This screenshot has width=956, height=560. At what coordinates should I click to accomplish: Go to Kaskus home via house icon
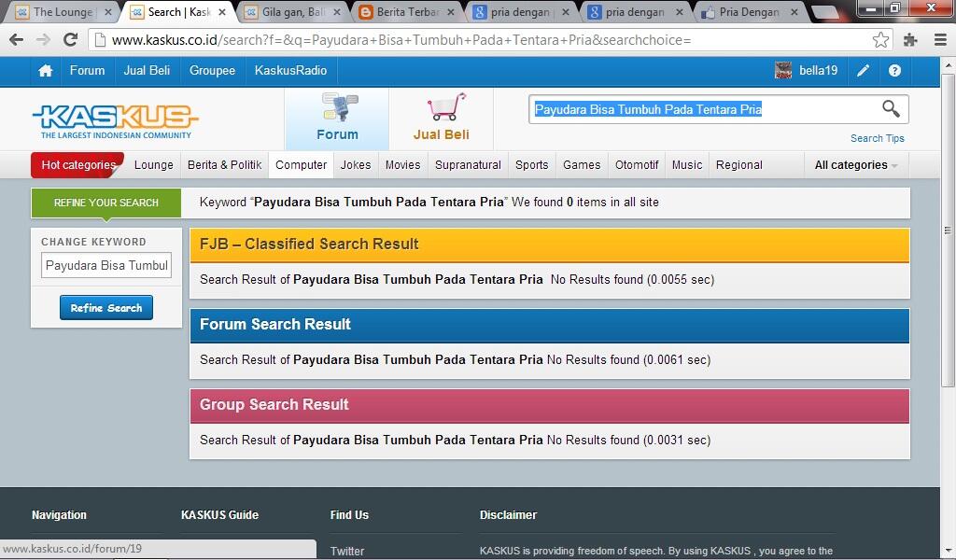[x=45, y=71]
